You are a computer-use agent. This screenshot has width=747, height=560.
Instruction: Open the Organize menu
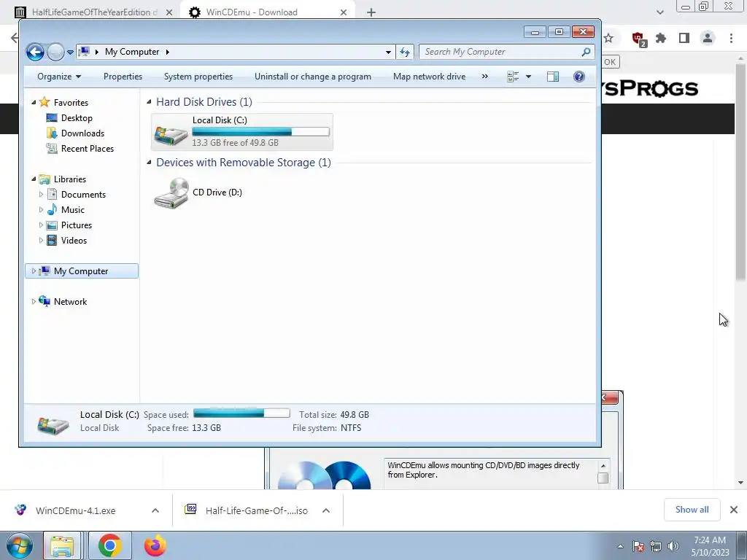[x=59, y=77]
